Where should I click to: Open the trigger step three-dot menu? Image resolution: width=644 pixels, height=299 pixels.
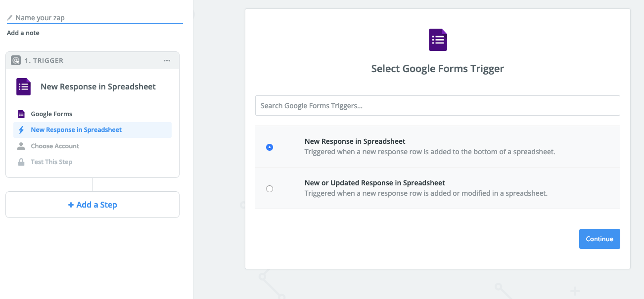[x=167, y=60]
